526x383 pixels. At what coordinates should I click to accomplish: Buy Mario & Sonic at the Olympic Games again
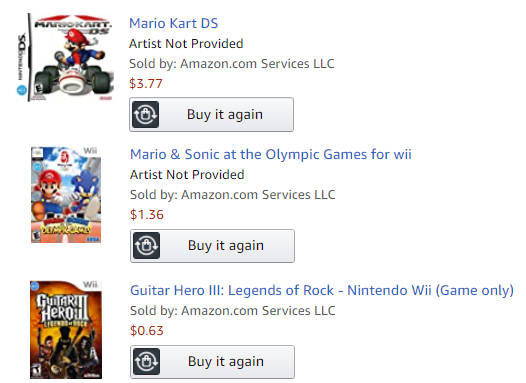[x=212, y=245]
